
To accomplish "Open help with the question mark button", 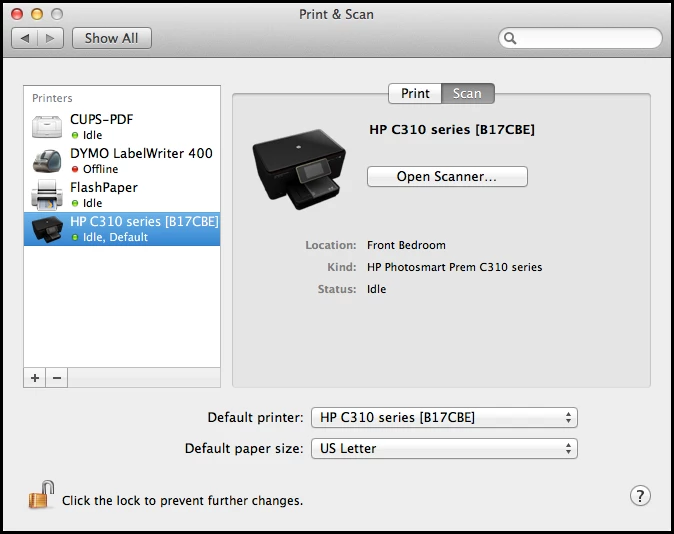I will coord(640,496).
